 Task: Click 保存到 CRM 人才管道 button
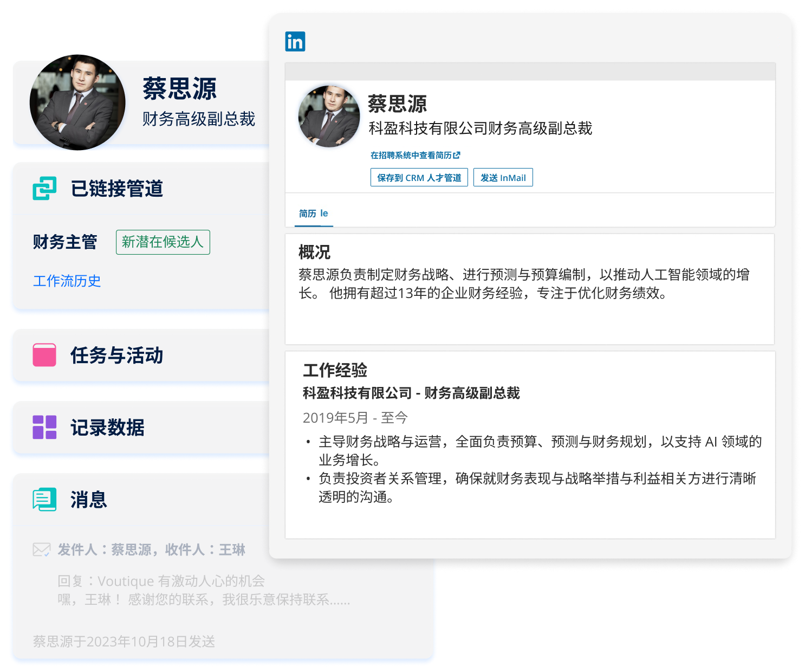point(419,177)
